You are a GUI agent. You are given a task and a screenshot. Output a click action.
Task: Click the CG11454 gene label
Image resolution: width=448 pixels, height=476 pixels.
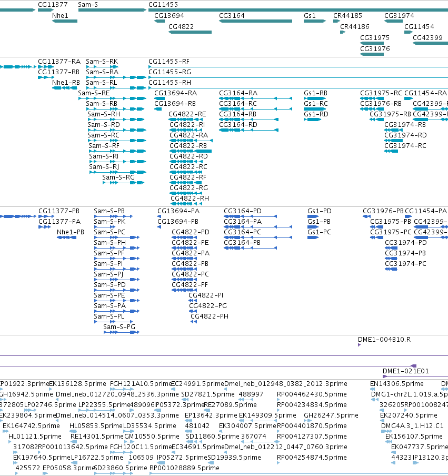[x=419, y=27]
